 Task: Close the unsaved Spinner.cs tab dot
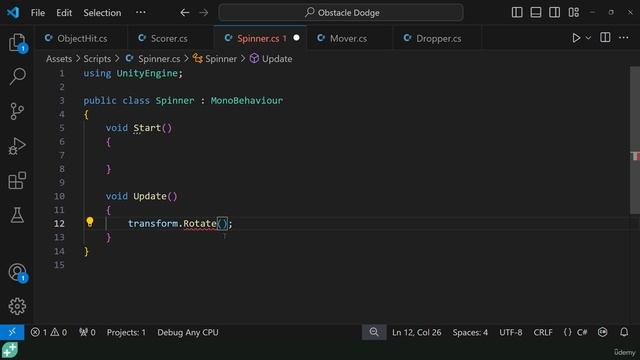296,38
